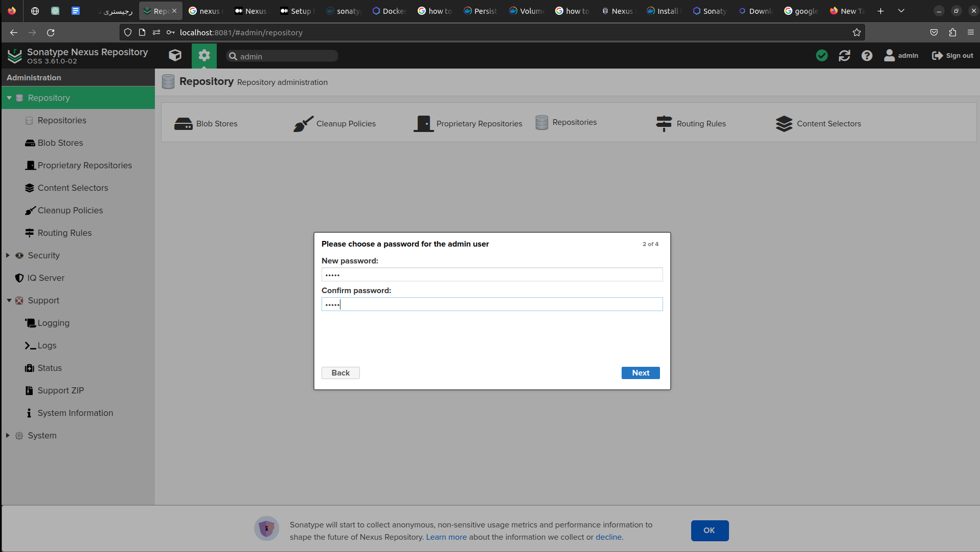Click the New password input field
The height and width of the screenshot is (552, 980).
[x=492, y=275]
